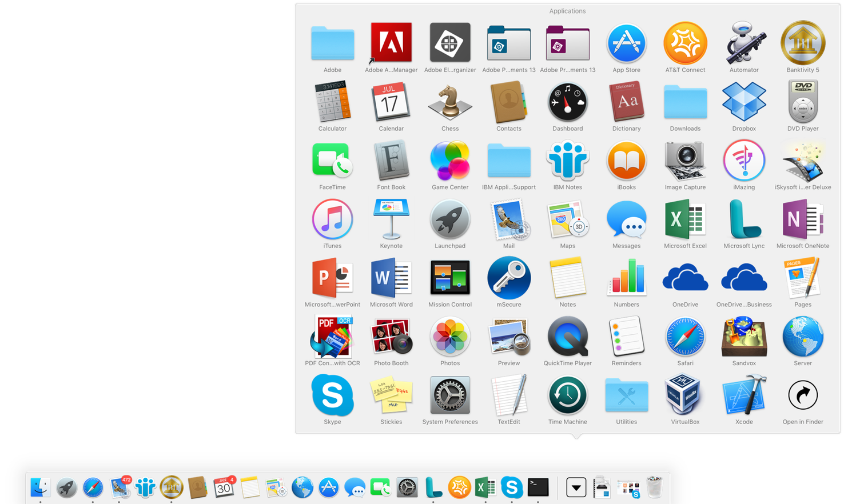Collapse the Applications stack arrow in Dock
The image size is (844, 504).
576,487
